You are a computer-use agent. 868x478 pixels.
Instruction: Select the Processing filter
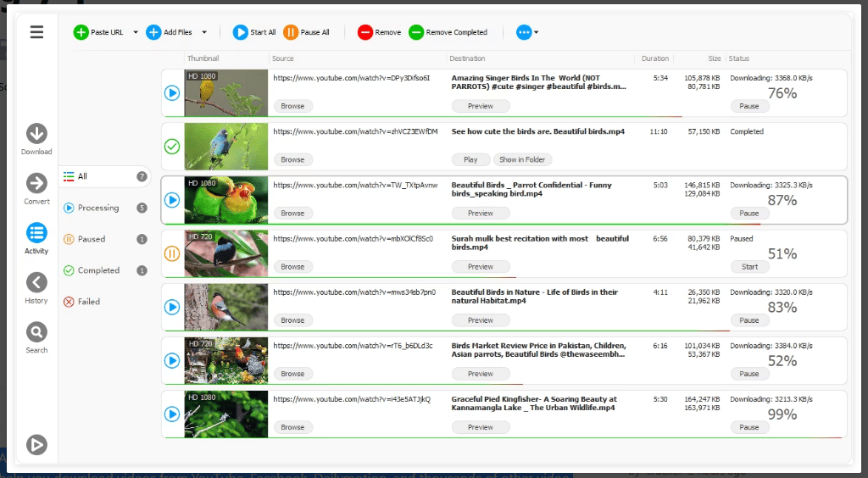[104, 208]
